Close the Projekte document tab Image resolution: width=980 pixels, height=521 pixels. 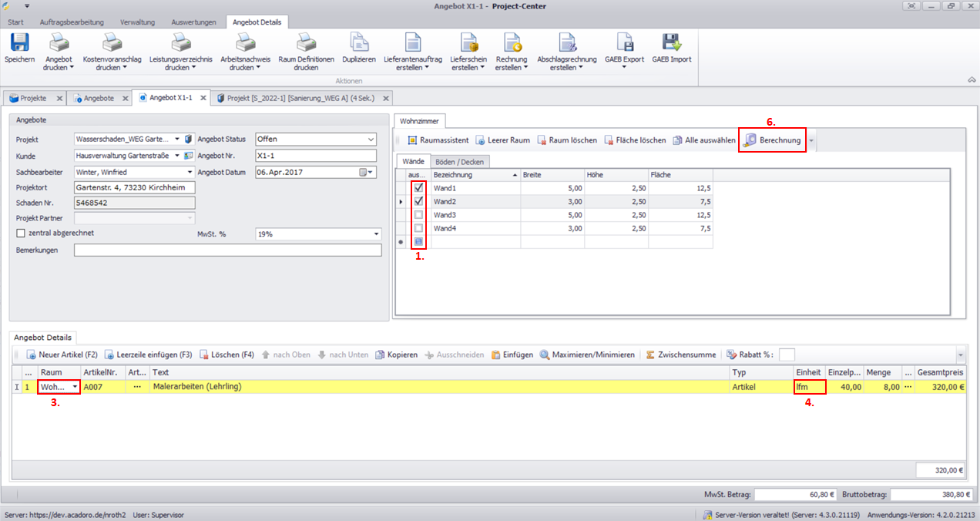click(59, 99)
